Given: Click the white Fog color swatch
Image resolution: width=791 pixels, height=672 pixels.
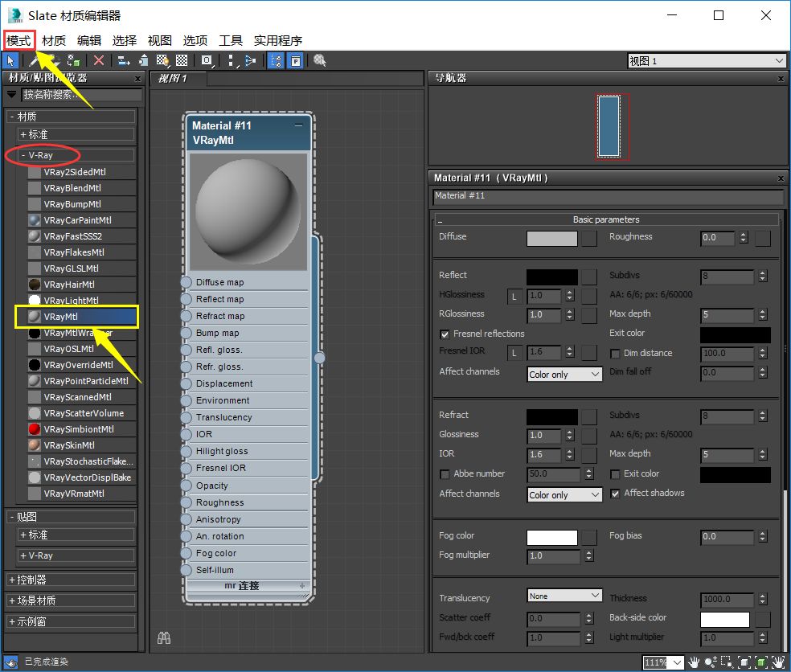Looking at the screenshot, I should [x=552, y=537].
